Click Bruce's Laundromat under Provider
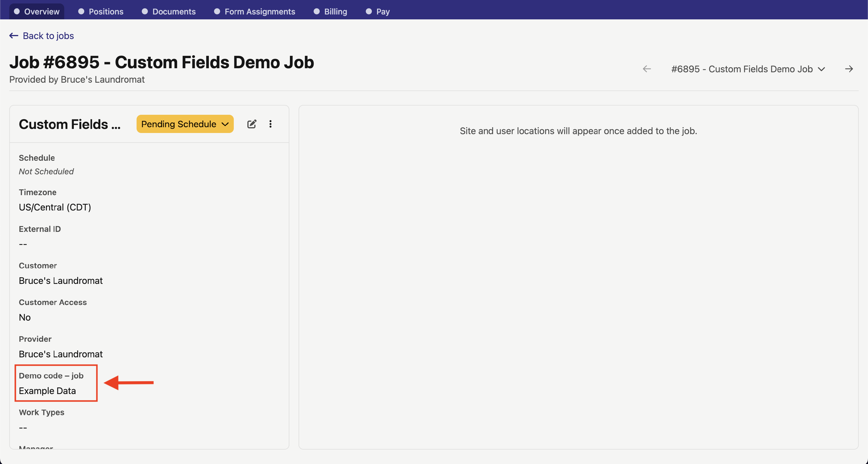This screenshot has height=464, width=868. 61,354
